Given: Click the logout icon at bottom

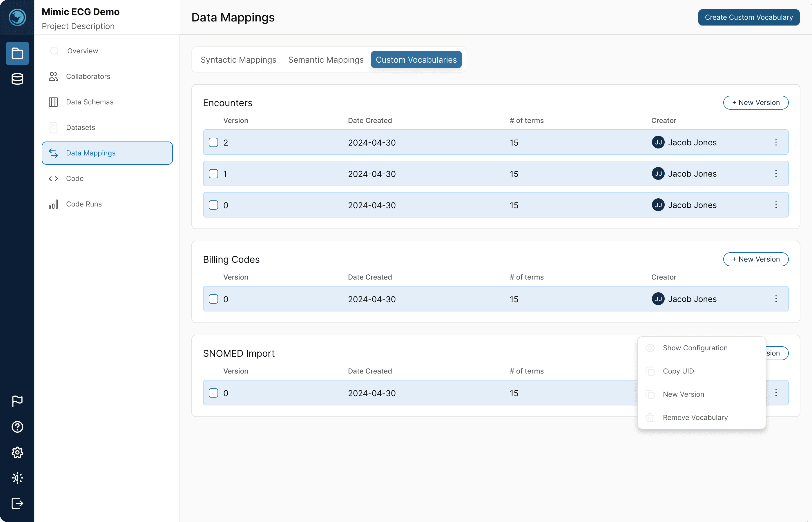Looking at the screenshot, I should [17, 503].
